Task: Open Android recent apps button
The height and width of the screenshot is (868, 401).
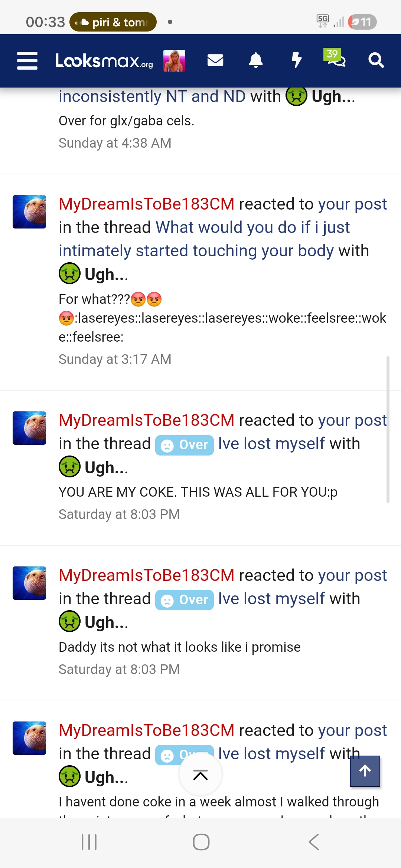Action: pos(89,842)
